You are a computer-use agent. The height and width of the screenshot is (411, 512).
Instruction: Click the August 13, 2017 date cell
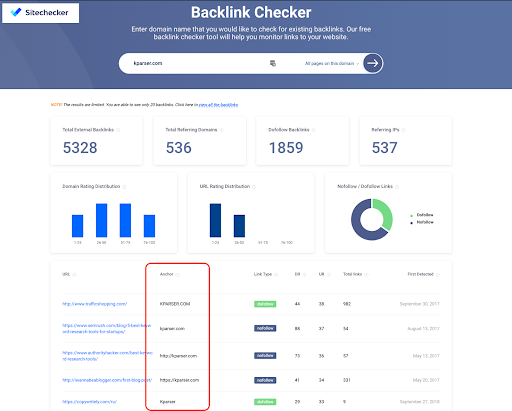(423, 328)
